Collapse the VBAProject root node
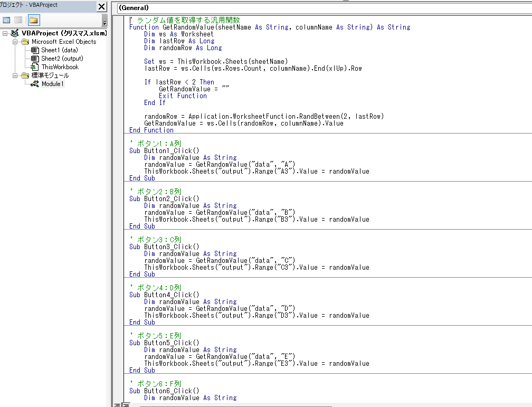Image resolution: width=532 pixels, height=407 pixels. pos(5,33)
